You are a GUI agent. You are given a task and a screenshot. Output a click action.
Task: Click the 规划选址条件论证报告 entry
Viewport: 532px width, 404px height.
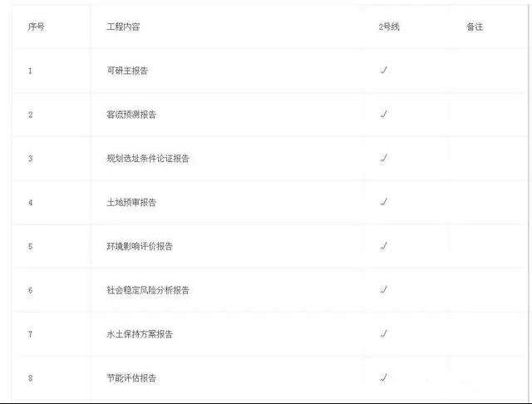click(148, 159)
